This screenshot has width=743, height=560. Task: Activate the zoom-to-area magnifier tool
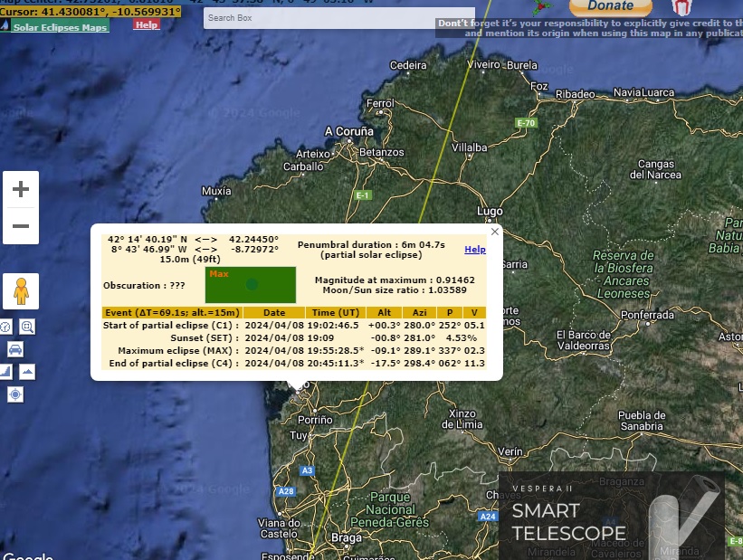point(27,327)
